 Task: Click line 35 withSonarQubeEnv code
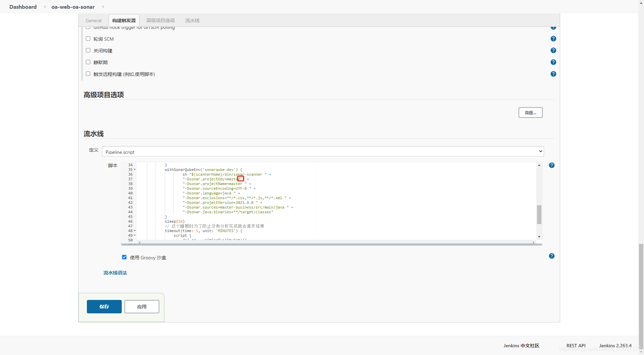[x=203, y=170]
